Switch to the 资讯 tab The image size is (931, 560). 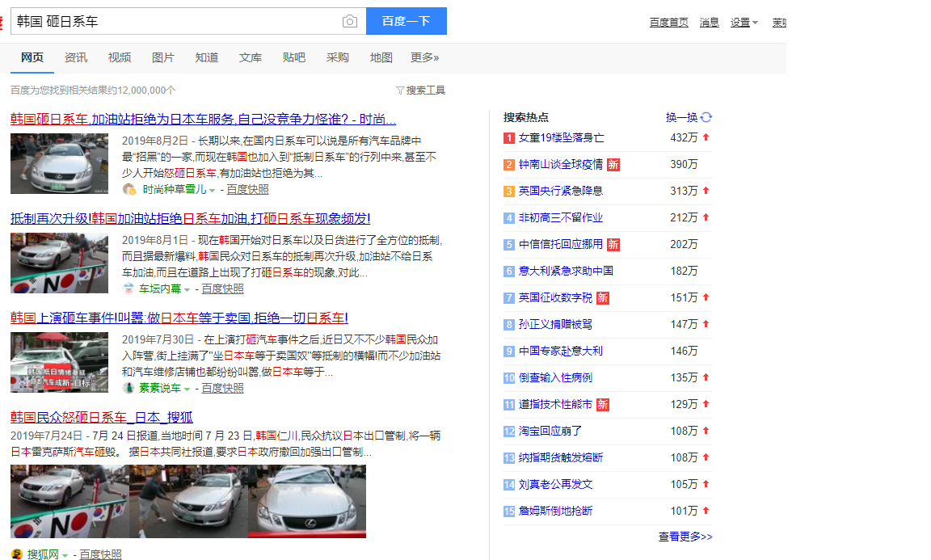(75, 57)
